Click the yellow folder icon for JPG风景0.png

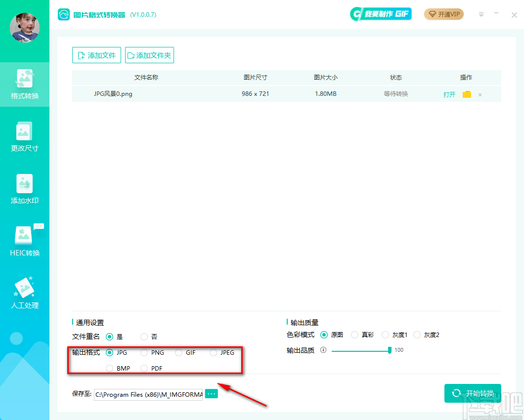(x=467, y=94)
